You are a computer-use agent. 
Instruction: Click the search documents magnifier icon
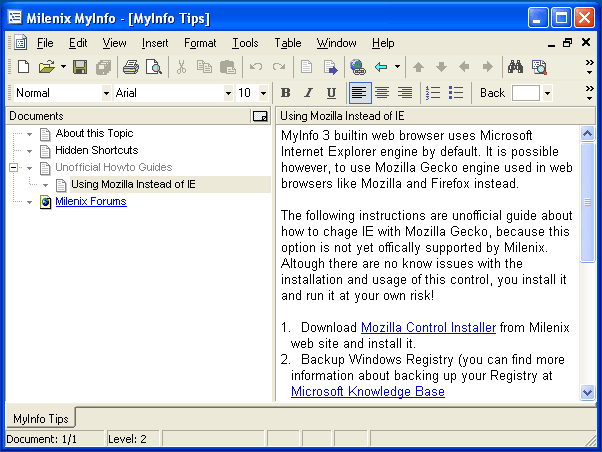pyautogui.click(x=539, y=67)
